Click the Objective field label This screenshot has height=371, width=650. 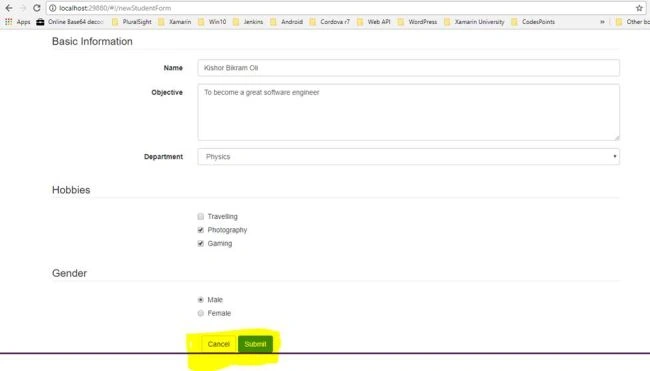[x=167, y=92]
